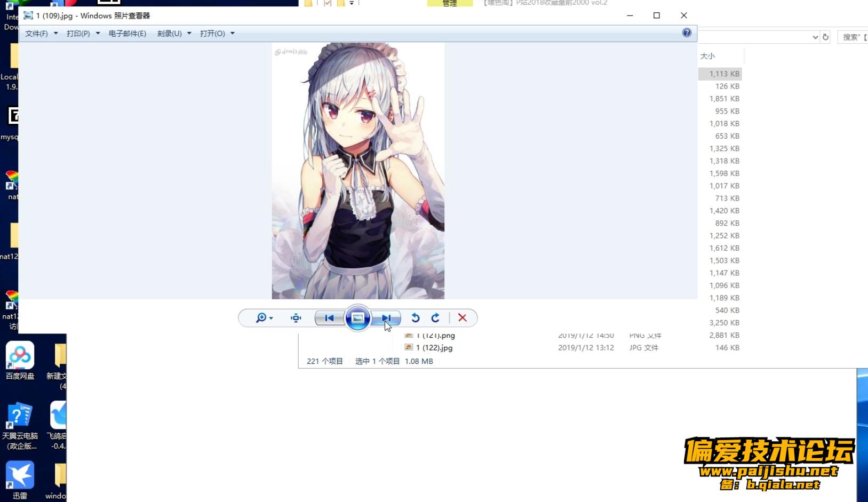
Task: Rotate the image clockwise
Action: [435, 318]
